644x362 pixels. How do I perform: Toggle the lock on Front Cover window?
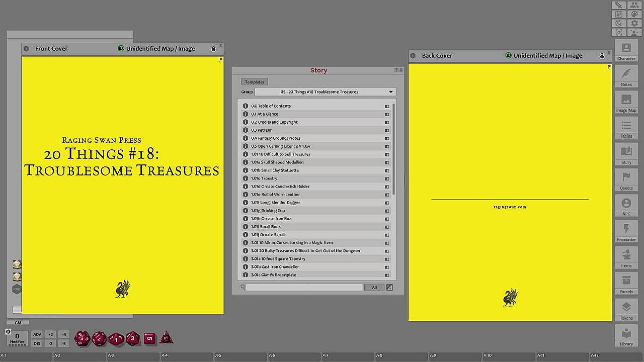(x=213, y=49)
